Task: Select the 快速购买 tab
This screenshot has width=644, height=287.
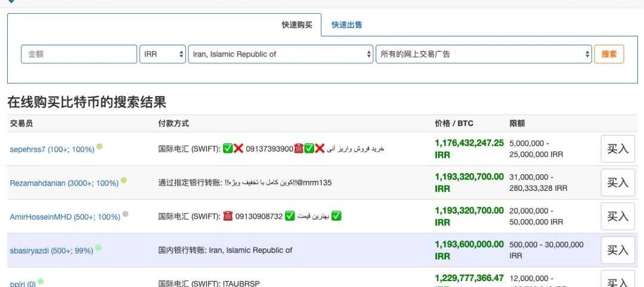Action: pyautogui.click(x=297, y=25)
